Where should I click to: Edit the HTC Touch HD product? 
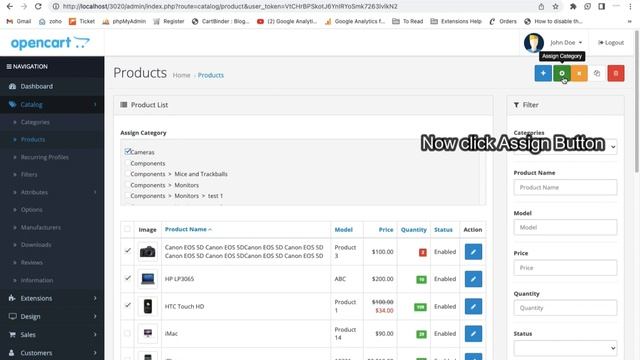[x=473, y=307]
